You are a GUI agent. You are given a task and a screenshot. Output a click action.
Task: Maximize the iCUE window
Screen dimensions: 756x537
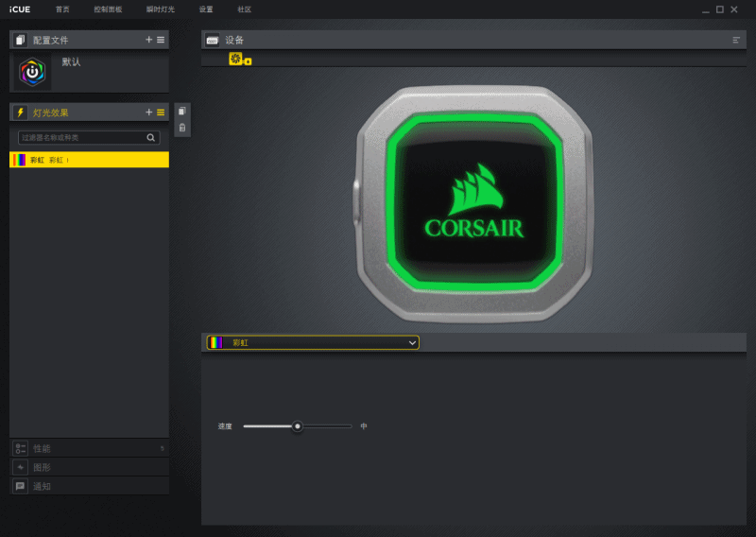click(x=720, y=9)
